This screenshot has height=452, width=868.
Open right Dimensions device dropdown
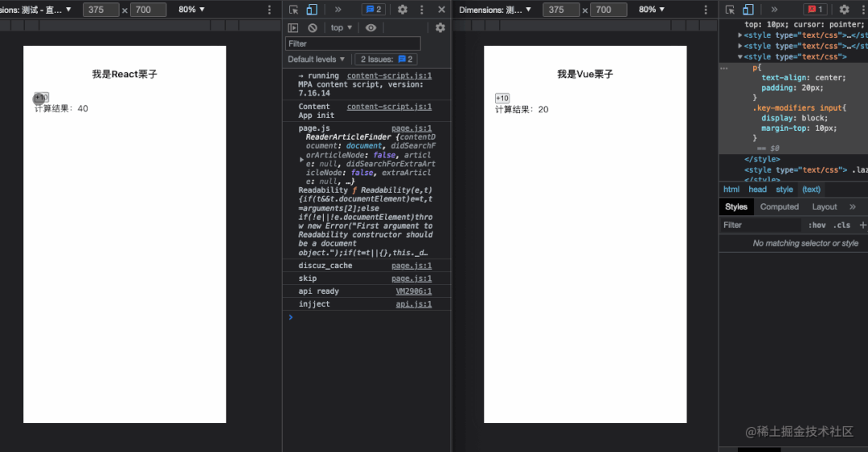pos(495,10)
